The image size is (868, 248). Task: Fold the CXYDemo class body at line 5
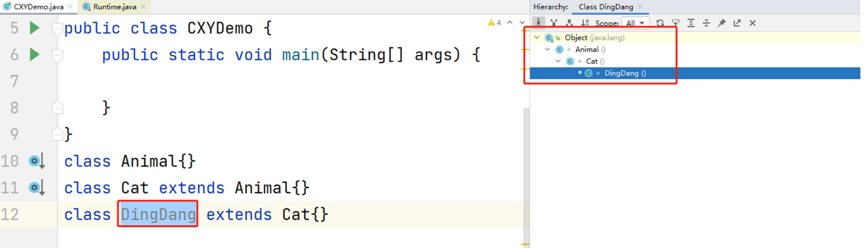tap(57, 29)
